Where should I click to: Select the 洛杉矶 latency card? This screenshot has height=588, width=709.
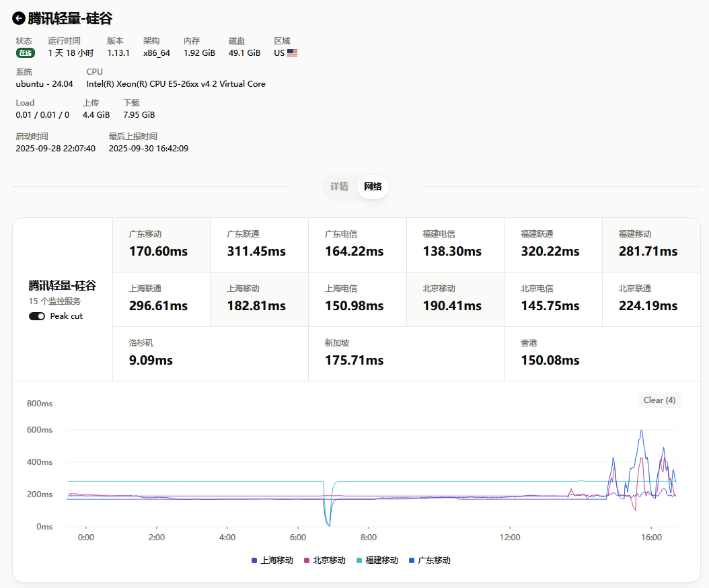210,353
